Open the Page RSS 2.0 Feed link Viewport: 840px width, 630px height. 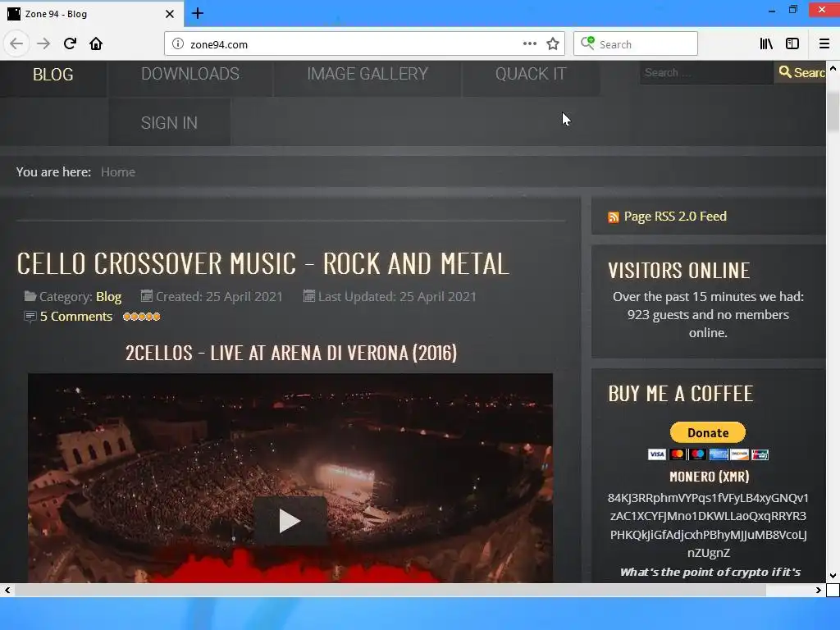(x=675, y=217)
